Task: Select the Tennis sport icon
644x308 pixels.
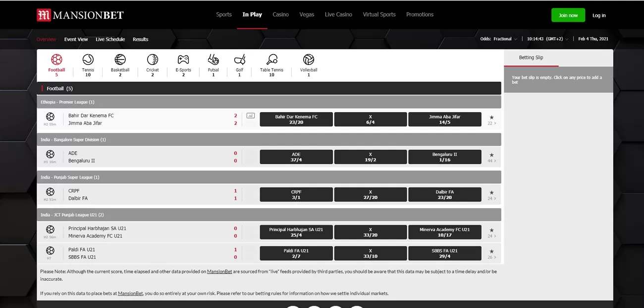Action: 88,60
